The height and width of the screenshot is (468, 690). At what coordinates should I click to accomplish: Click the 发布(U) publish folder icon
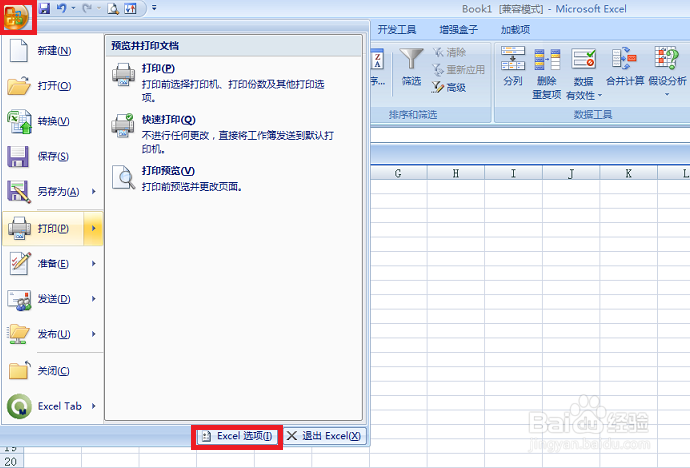click(19, 334)
